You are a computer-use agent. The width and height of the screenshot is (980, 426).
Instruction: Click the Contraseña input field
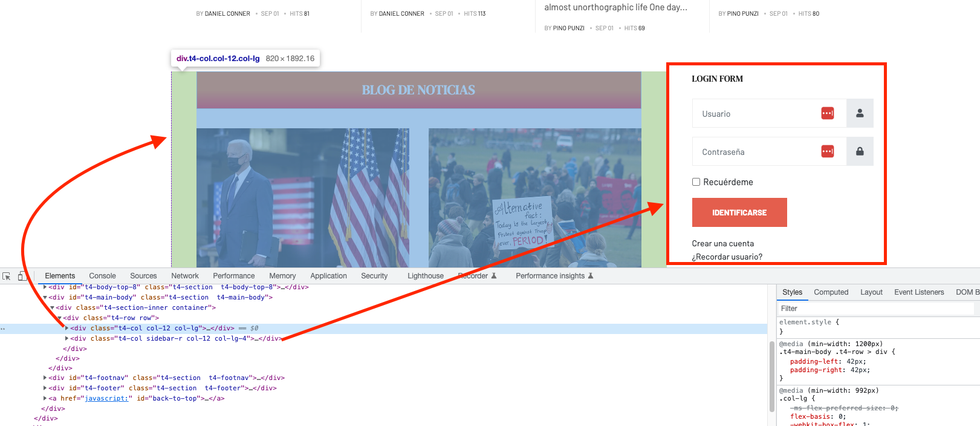click(769, 151)
